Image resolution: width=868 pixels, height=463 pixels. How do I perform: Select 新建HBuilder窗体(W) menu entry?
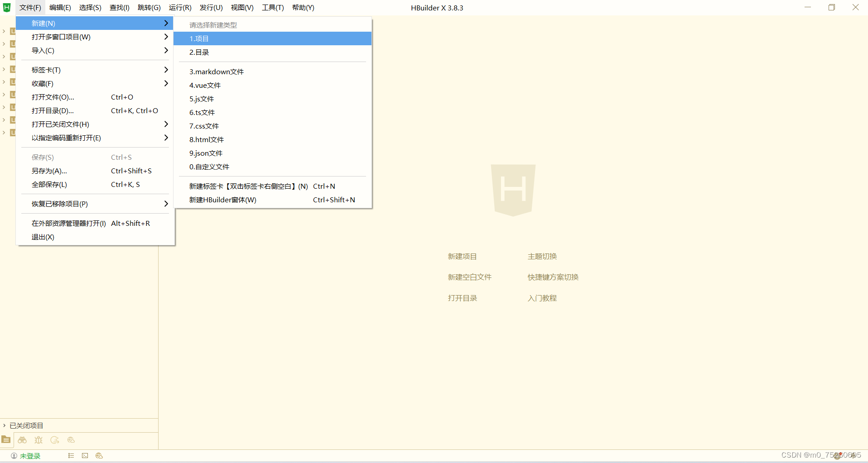tap(272, 200)
